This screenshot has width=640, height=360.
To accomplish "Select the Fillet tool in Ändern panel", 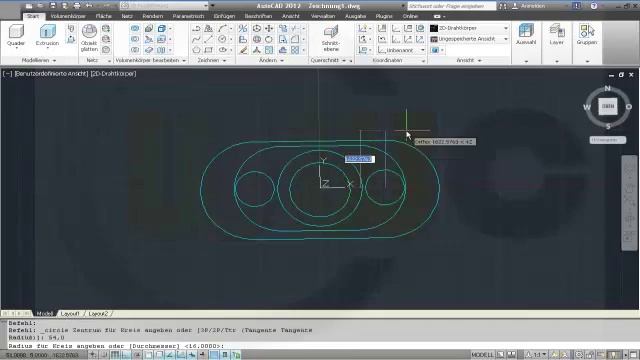I will coord(295,39).
